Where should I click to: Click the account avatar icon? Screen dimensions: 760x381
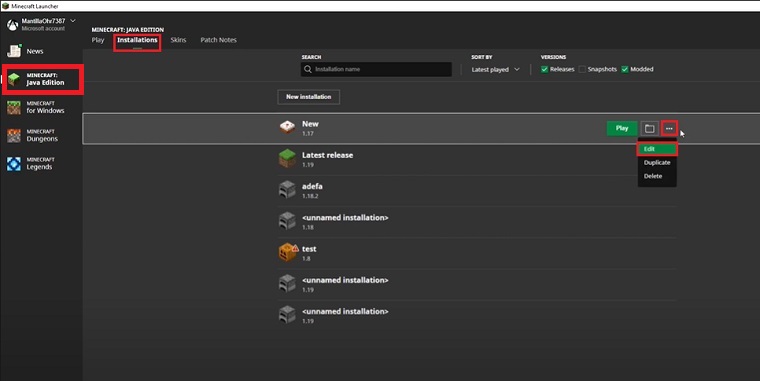pos(12,25)
